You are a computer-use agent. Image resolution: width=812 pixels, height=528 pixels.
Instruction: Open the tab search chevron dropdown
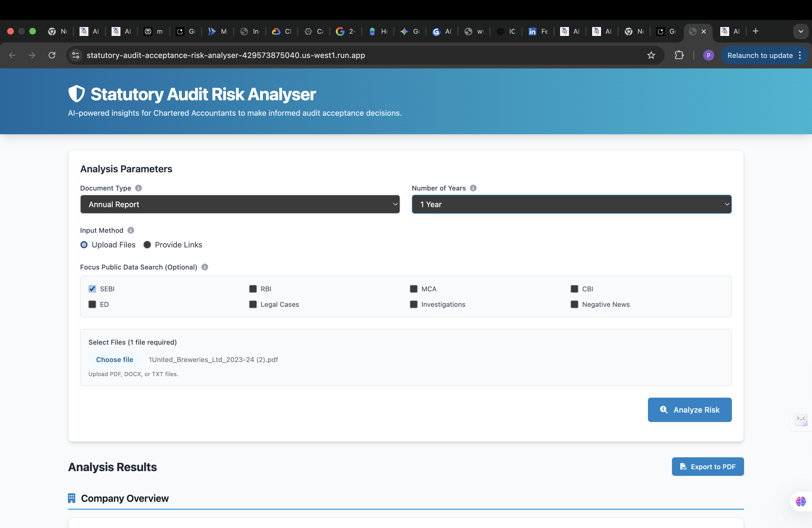point(800,31)
